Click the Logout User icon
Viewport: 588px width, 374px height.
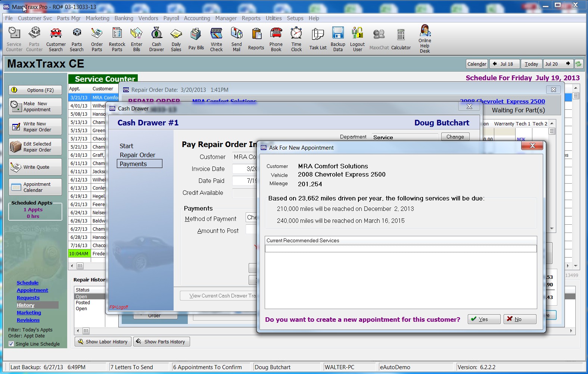click(x=358, y=39)
